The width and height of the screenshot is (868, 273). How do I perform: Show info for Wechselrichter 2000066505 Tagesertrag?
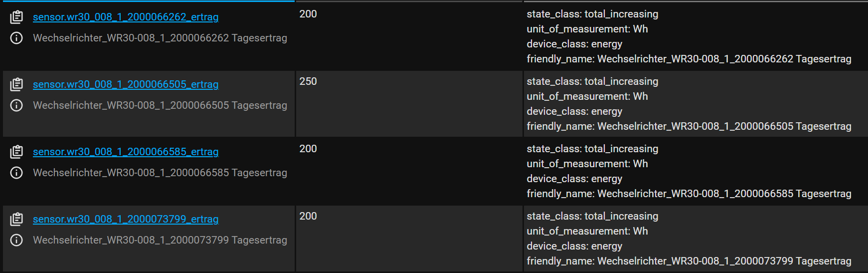coord(16,105)
